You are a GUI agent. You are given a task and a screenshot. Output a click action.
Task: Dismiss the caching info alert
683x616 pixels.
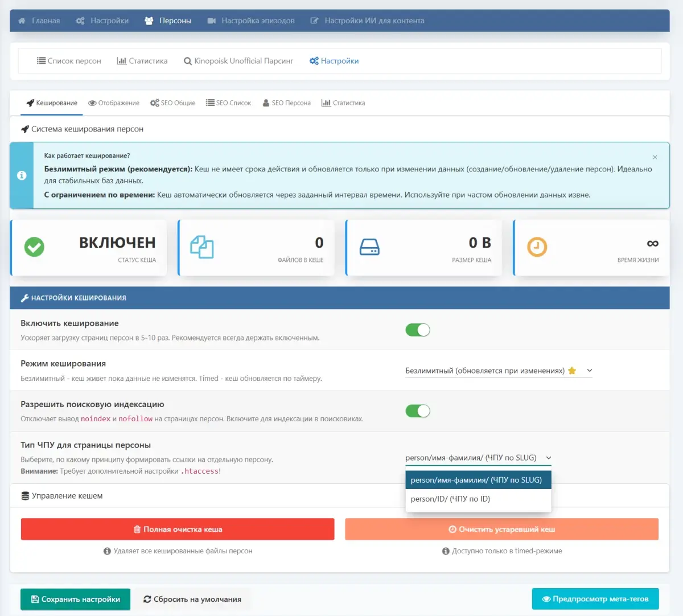click(x=655, y=157)
